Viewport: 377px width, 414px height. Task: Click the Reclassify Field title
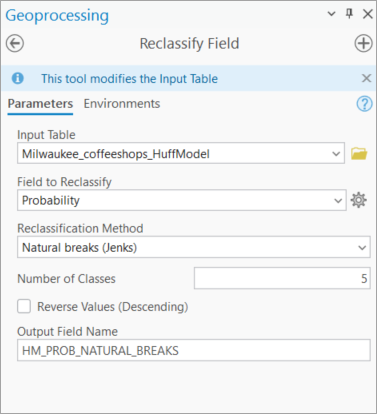click(189, 44)
